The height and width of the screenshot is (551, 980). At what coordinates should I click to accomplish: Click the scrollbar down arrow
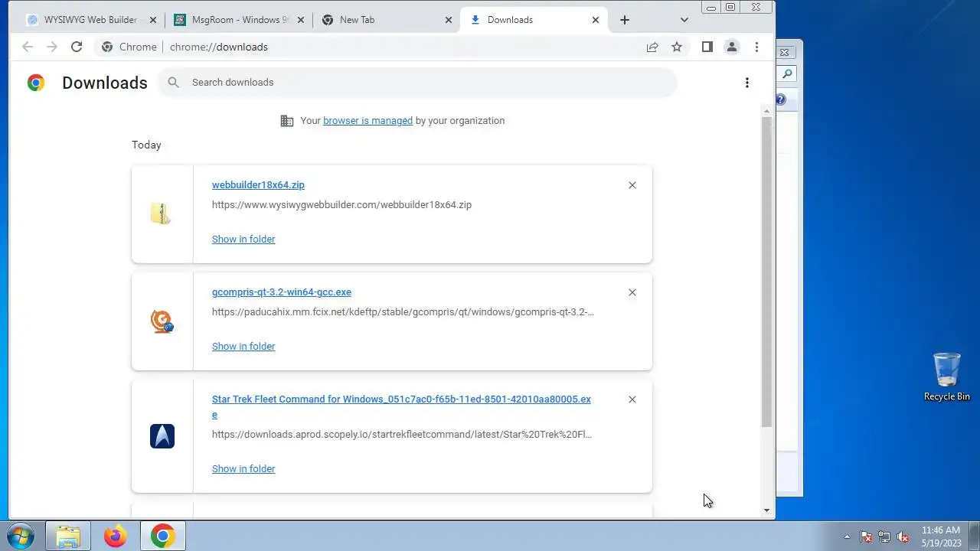coord(766,510)
